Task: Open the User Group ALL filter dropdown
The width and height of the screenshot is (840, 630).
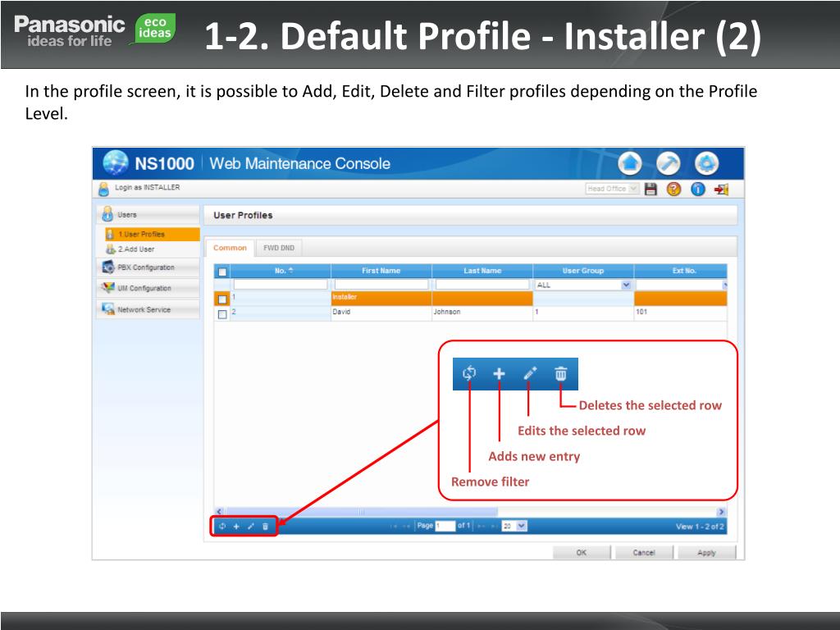Action: point(583,285)
